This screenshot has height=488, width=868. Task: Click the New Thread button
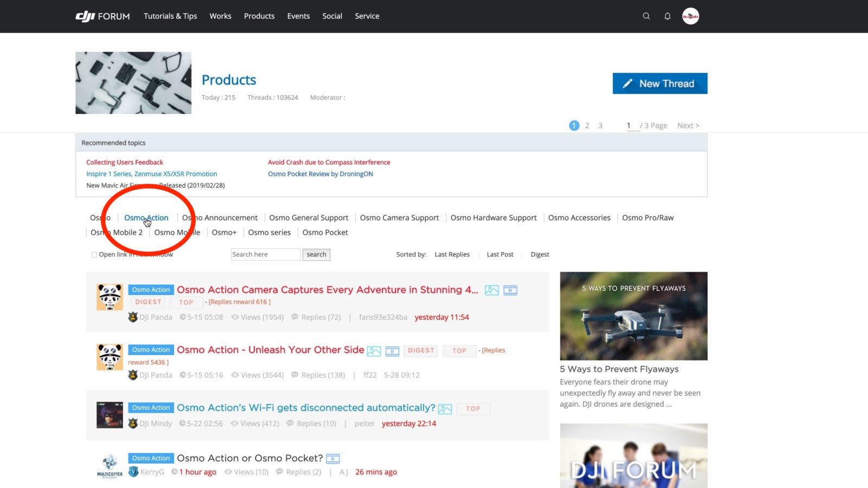click(660, 84)
